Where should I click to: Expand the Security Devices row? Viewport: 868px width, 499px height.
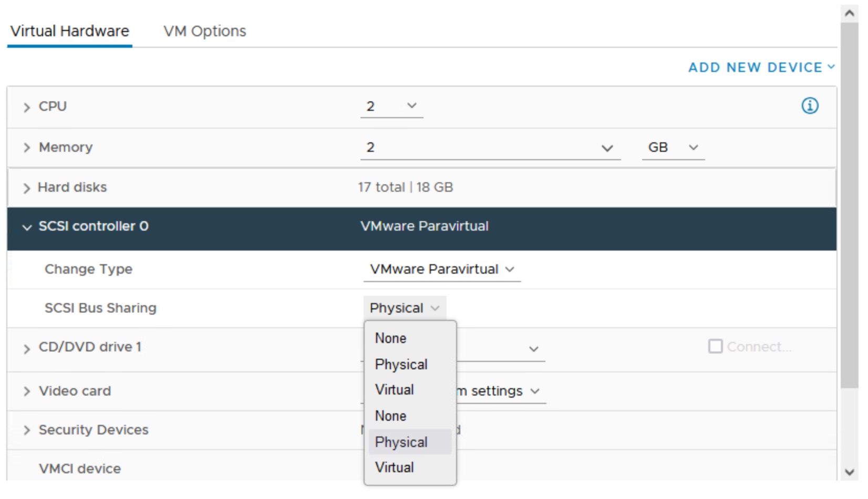pos(27,430)
